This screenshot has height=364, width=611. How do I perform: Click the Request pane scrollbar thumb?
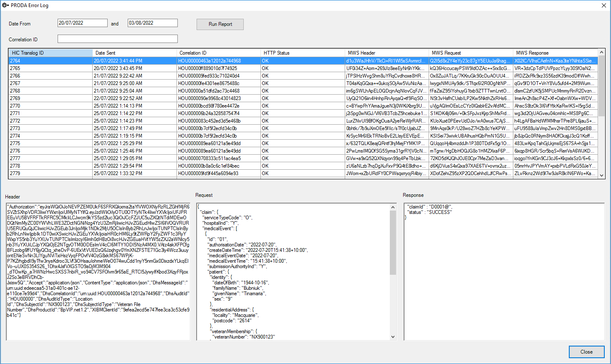click(x=393, y=243)
